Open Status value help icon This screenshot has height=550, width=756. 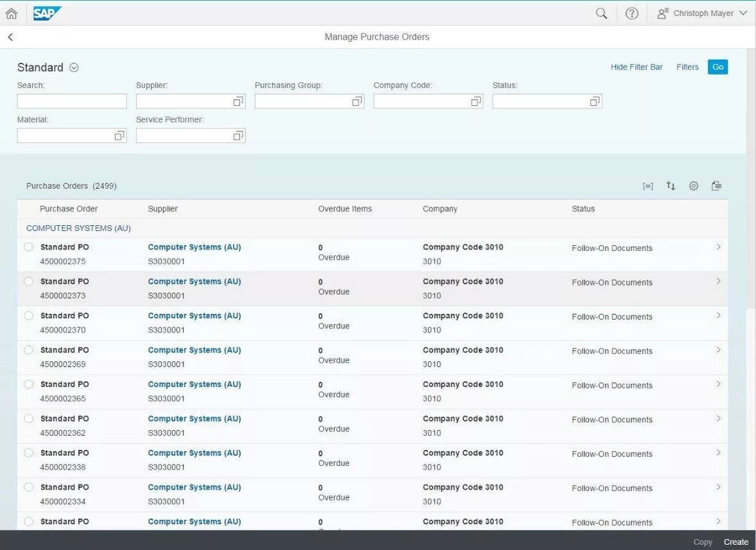click(595, 101)
